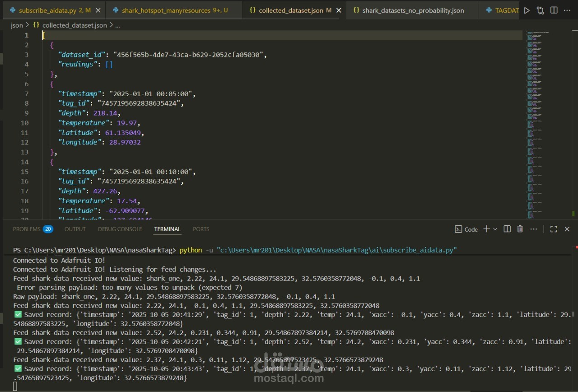The width and height of the screenshot is (578, 392).
Task: Expand the json folder breadcrumb
Action: pos(16,25)
